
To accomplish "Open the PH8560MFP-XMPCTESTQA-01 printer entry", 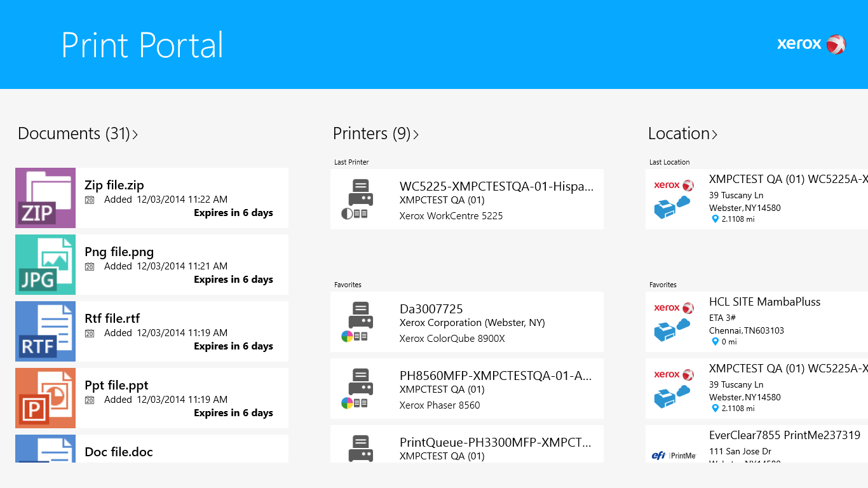I will (x=467, y=388).
